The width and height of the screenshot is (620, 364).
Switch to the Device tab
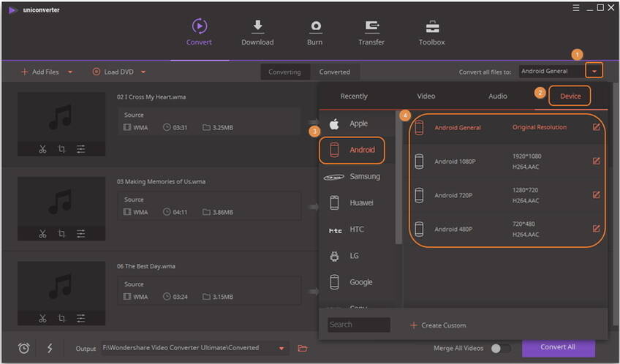pos(570,96)
